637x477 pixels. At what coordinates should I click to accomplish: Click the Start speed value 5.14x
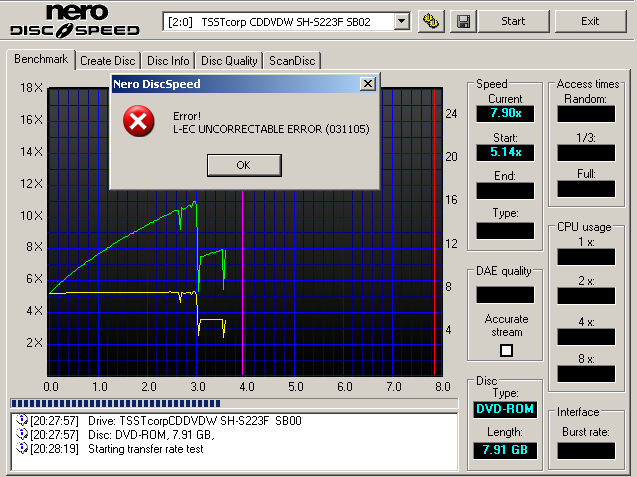[505, 152]
